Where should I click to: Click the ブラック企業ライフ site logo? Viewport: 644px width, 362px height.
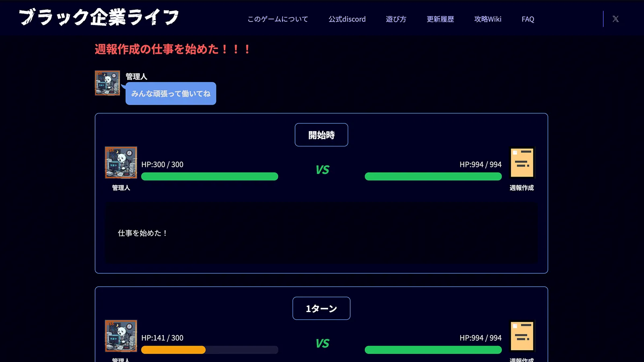click(x=98, y=17)
